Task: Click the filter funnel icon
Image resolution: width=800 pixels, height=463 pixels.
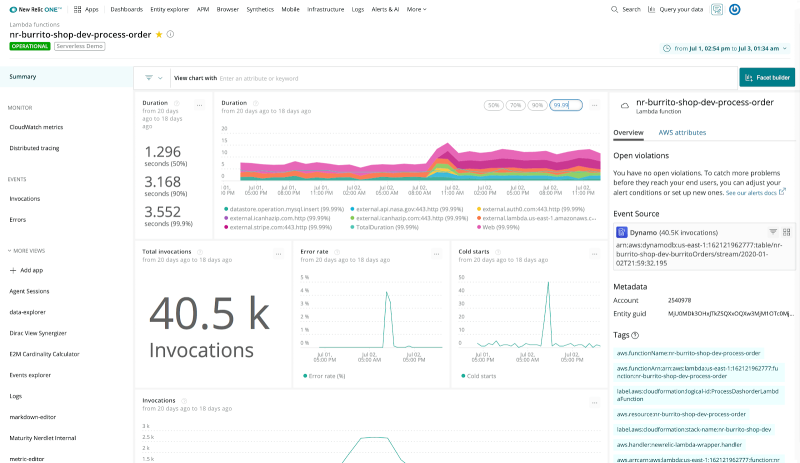Action: point(148,78)
